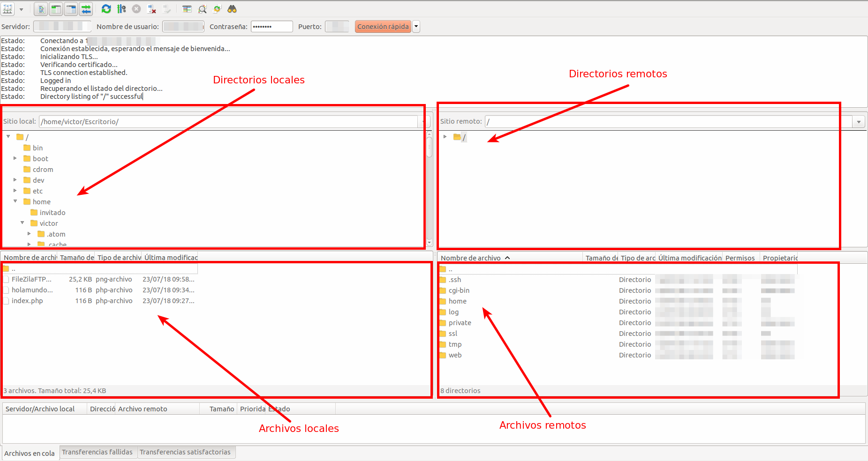Viewport: 868px width, 461px height.
Task: Click the disconnect from server icon
Action: [x=151, y=9]
